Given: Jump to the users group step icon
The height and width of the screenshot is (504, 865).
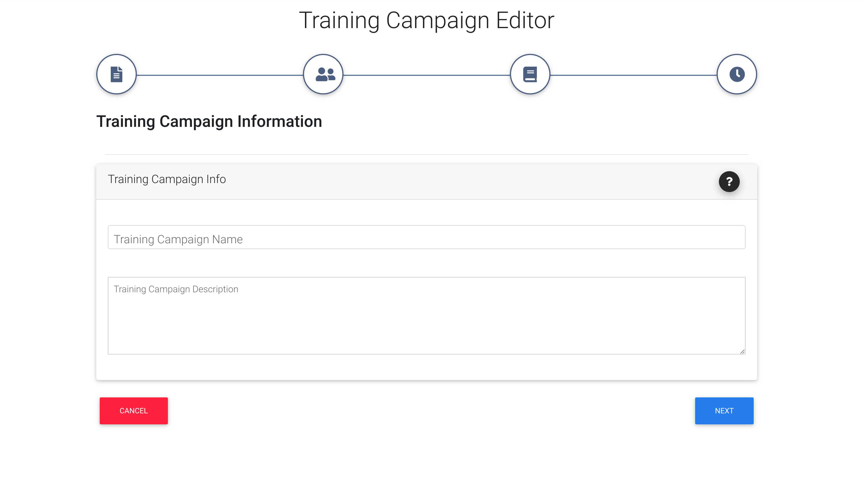Looking at the screenshot, I should tap(323, 74).
